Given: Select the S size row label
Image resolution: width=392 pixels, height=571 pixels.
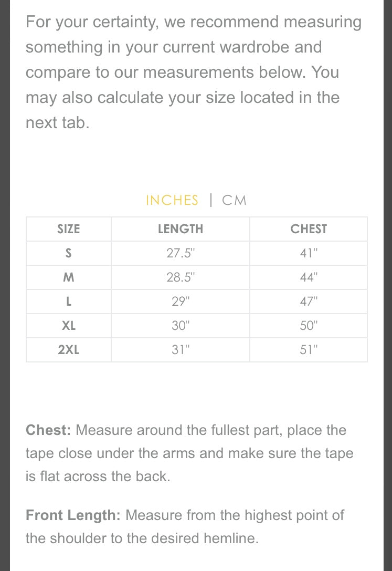Looking at the screenshot, I should (69, 253).
